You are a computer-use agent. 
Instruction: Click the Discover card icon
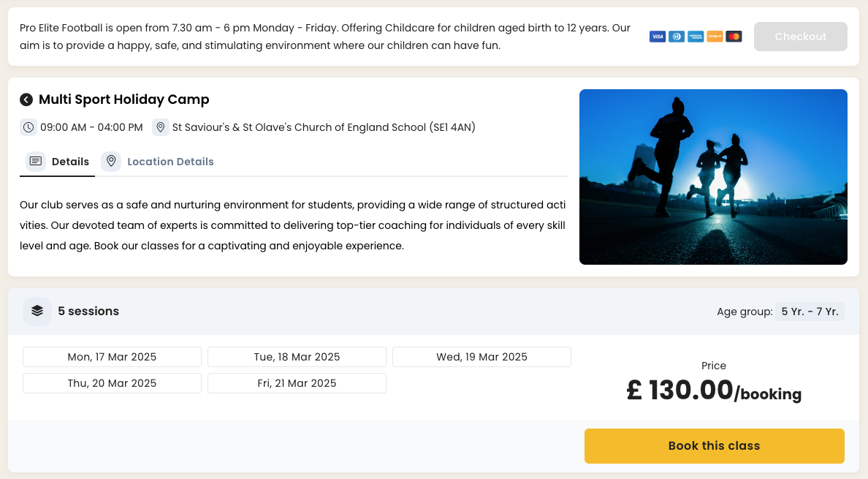(715, 37)
